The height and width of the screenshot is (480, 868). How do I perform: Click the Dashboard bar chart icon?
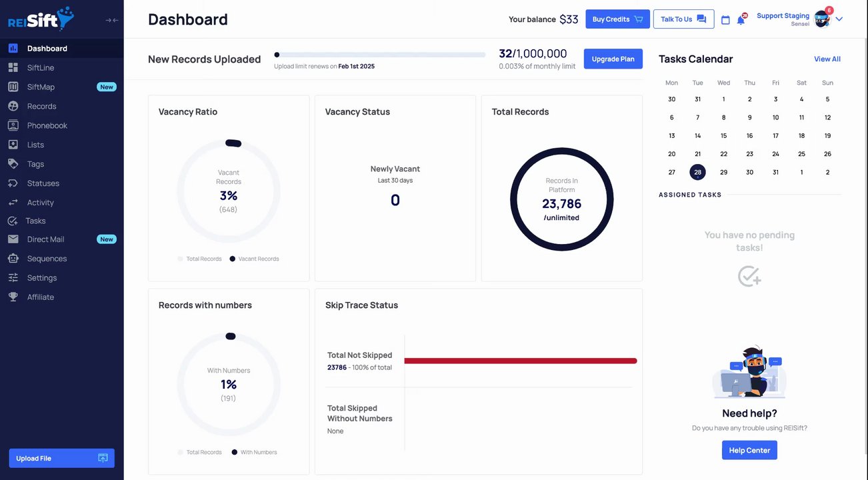[x=13, y=48]
